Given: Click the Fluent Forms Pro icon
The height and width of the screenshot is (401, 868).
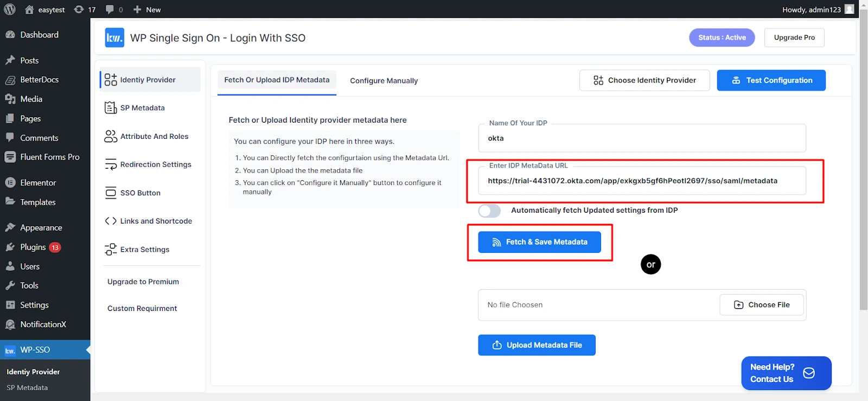Looking at the screenshot, I should 10,157.
